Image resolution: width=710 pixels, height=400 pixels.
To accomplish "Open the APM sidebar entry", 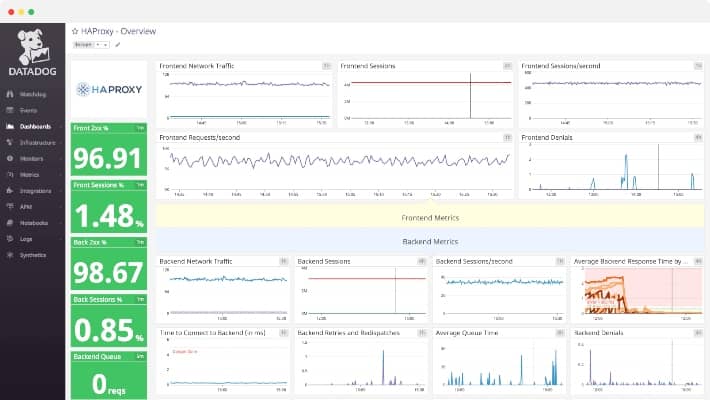I will pos(26,207).
